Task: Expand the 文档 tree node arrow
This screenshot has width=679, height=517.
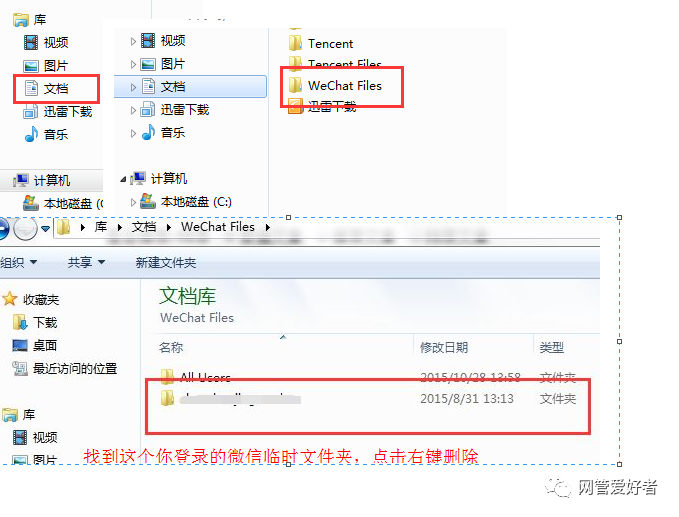Action: (x=133, y=87)
